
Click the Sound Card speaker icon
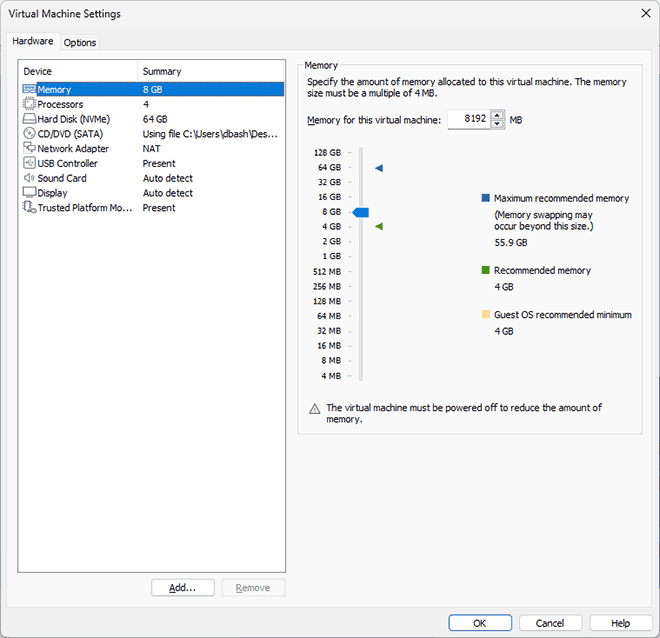click(29, 178)
